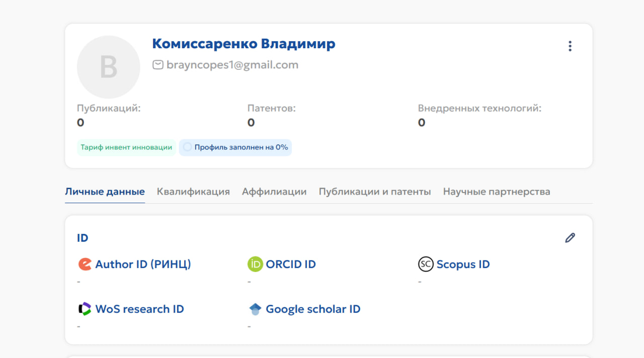Go to the Научные партнерства tab
The height and width of the screenshot is (358, 644).
pos(497,192)
